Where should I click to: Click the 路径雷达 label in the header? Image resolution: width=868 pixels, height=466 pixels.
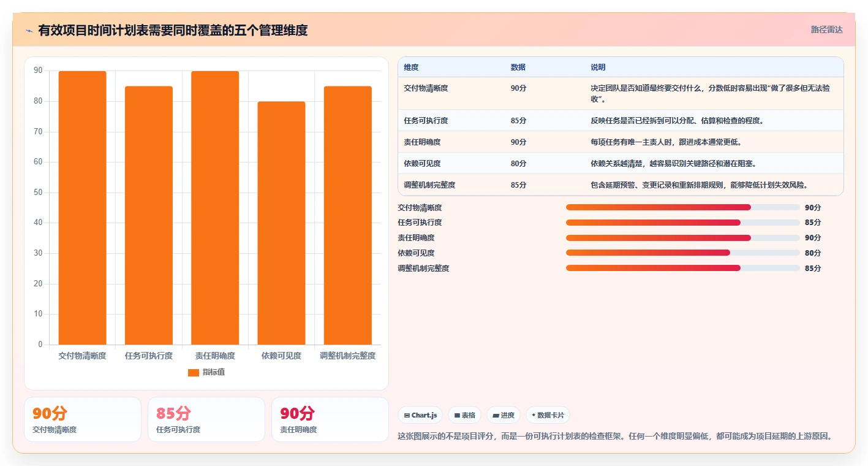pos(826,29)
